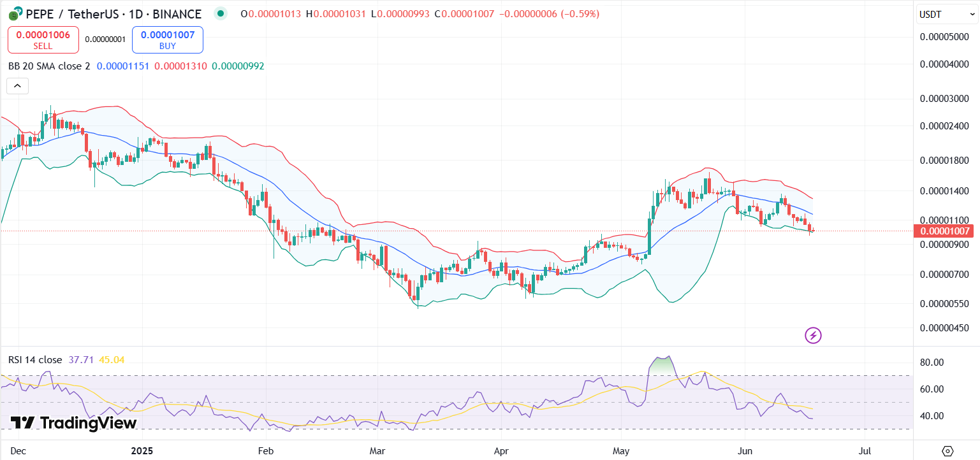Click the Apr label on time axis

point(501,451)
